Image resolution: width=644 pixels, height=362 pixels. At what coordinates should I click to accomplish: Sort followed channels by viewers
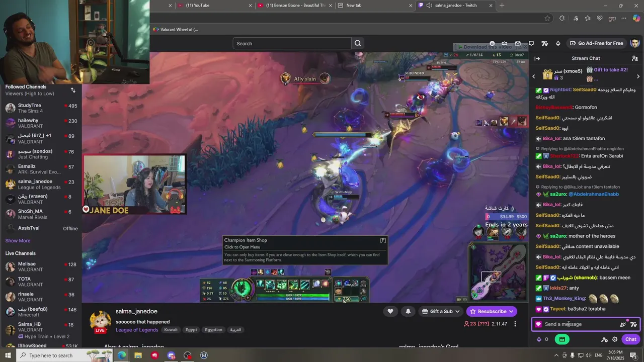click(x=73, y=90)
